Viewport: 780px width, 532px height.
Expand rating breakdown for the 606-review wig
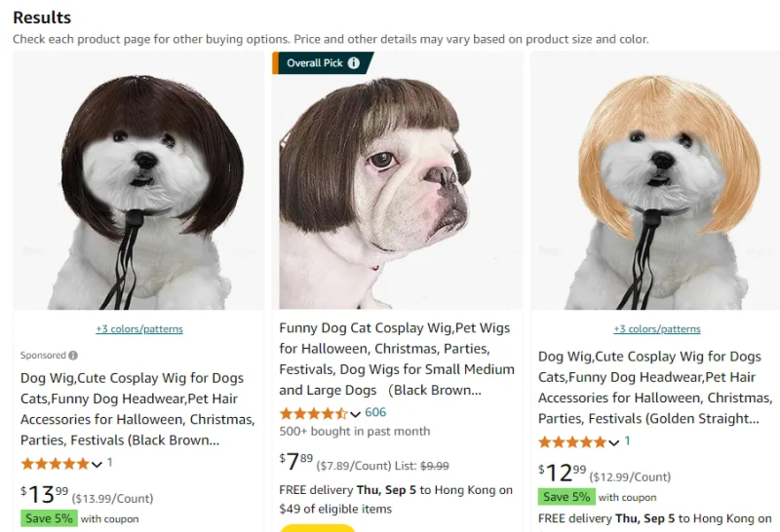coord(355,414)
